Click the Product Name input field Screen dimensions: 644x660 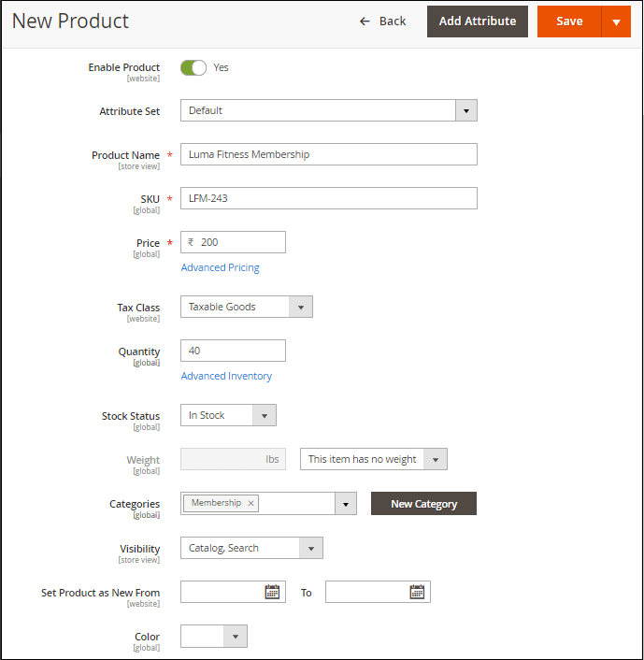(x=329, y=154)
